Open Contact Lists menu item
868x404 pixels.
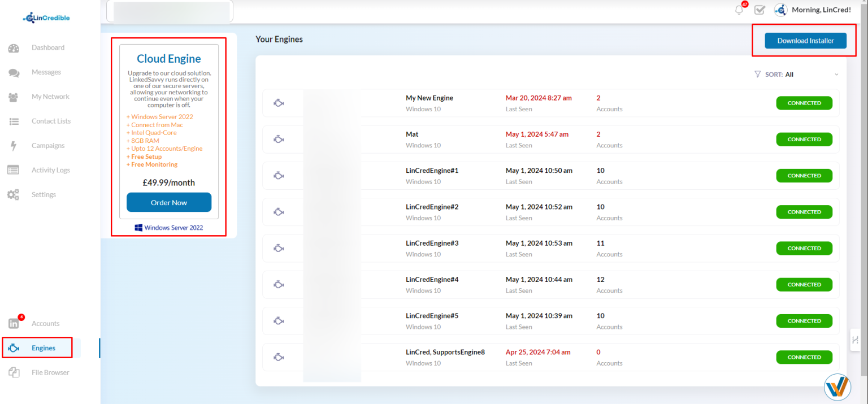point(51,121)
